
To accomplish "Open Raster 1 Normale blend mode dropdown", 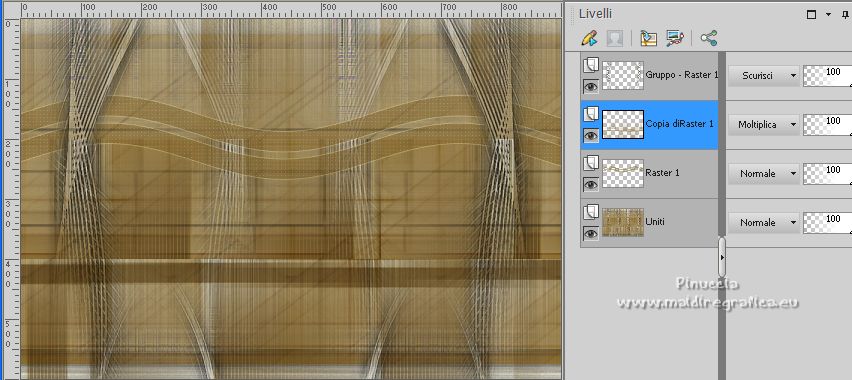I will coord(764,173).
